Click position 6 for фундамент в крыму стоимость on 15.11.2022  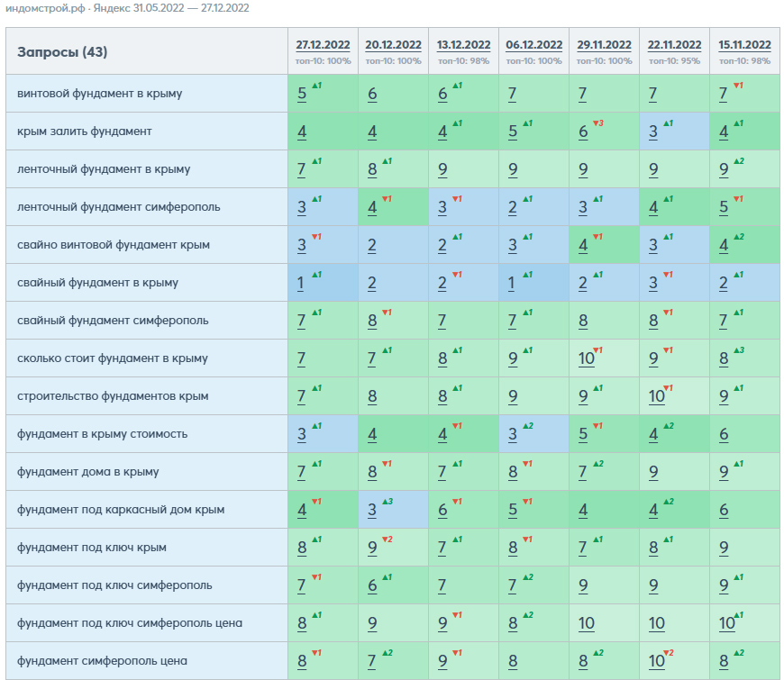click(724, 435)
